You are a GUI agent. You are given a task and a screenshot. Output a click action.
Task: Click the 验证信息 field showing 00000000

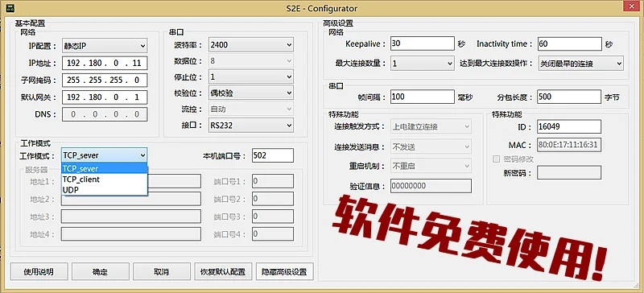431,186
